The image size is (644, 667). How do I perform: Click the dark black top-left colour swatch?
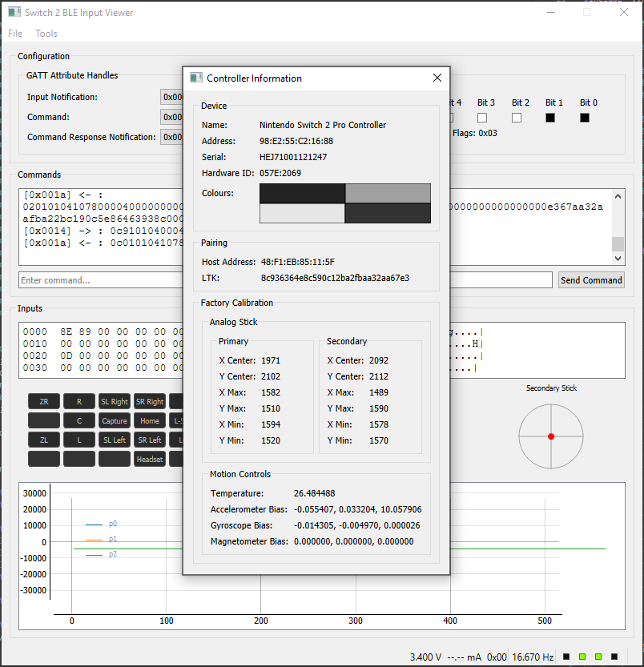302,193
